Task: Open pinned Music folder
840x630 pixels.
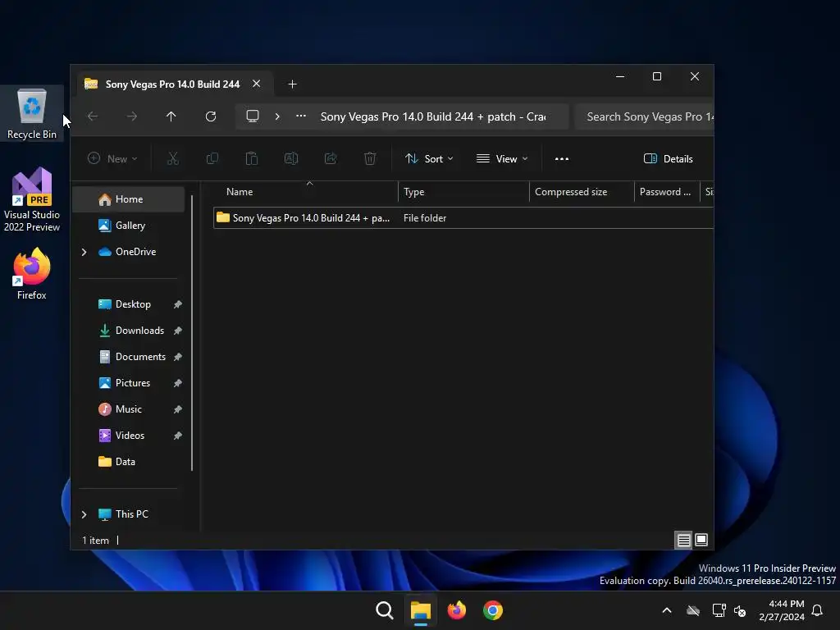Action: pyautogui.click(x=129, y=409)
